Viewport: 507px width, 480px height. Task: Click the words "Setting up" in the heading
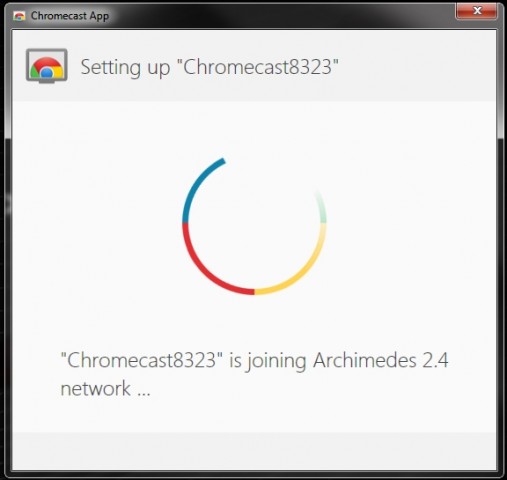(x=125, y=67)
